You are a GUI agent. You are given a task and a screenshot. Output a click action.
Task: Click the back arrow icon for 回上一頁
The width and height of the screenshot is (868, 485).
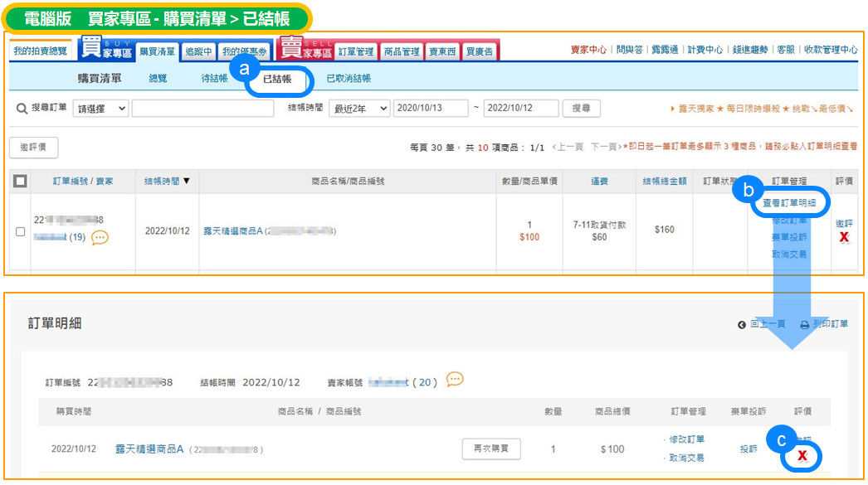pyautogui.click(x=742, y=325)
